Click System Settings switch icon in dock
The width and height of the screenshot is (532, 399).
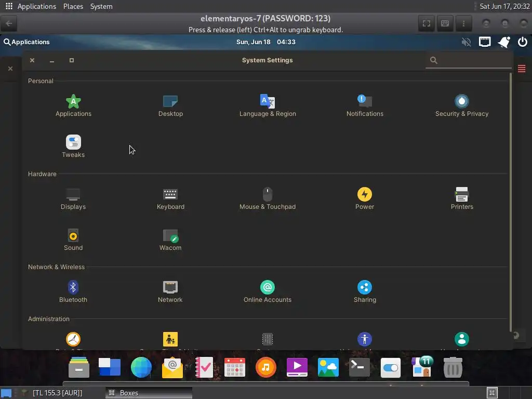point(391,367)
